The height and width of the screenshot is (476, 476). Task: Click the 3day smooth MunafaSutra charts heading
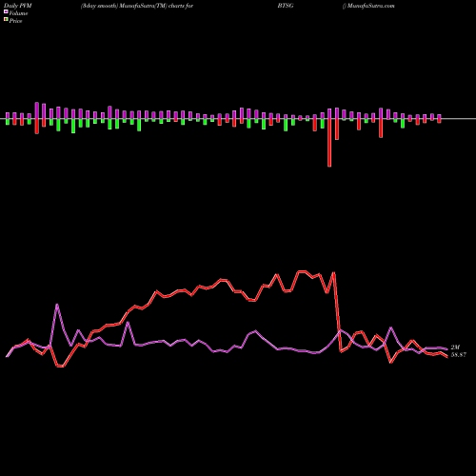click(137, 6)
